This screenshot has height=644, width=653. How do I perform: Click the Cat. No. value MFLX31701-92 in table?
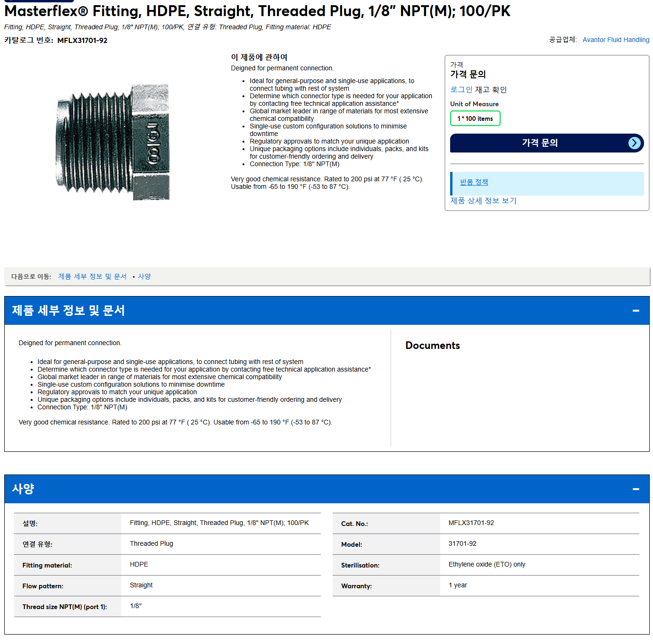coord(471,523)
